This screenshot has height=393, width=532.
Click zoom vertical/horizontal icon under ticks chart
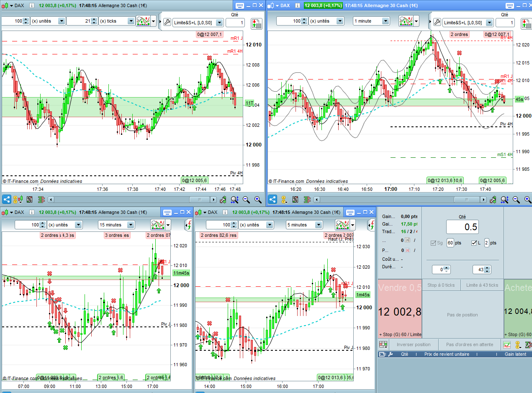click(234, 200)
